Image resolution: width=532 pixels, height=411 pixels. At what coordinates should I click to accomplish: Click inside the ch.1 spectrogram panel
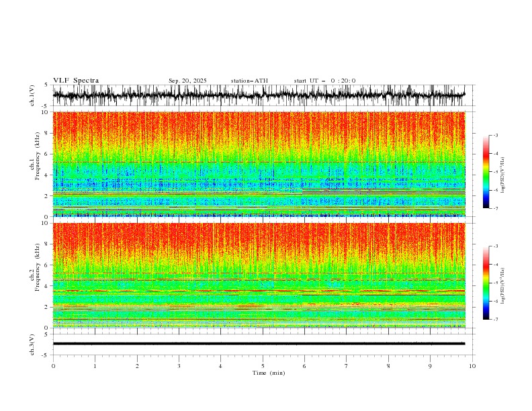[259, 164]
